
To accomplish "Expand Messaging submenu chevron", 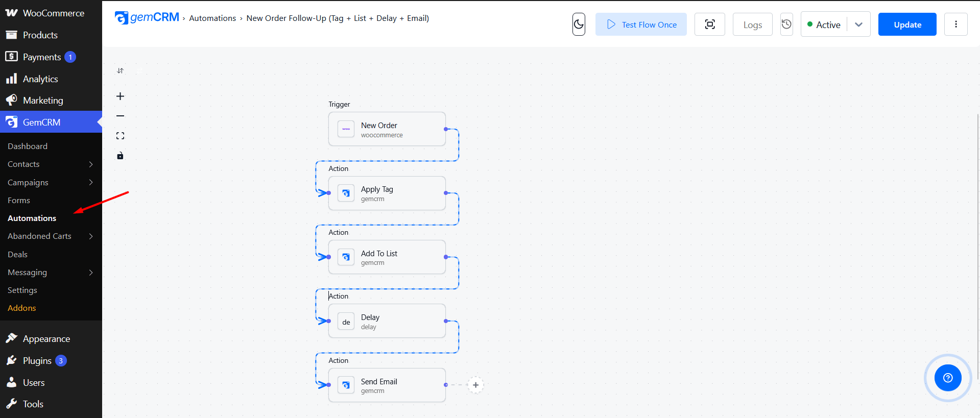I will (91, 273).
